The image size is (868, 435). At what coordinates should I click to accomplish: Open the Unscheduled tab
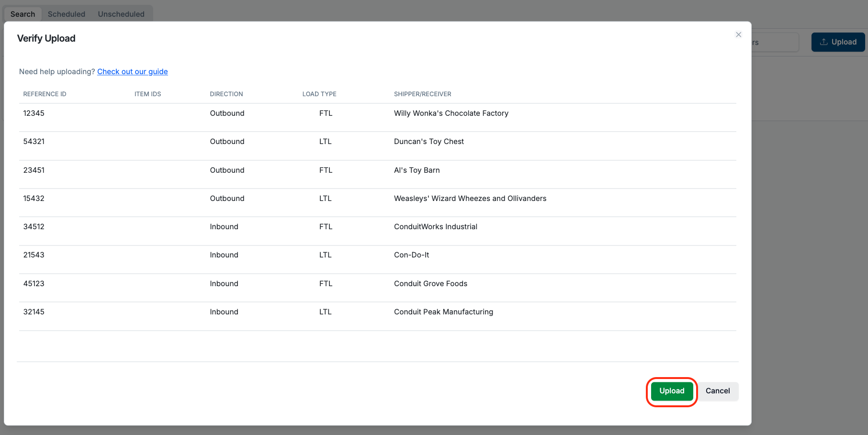[121, 14]
